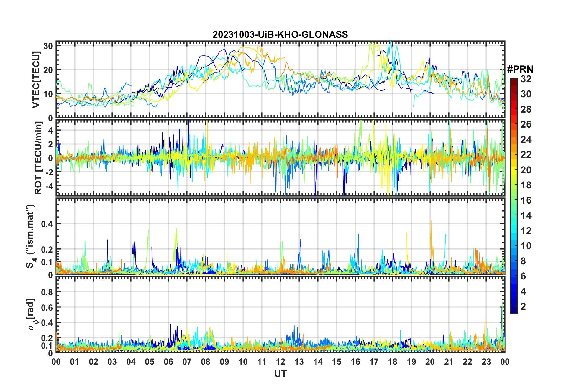
Task: Select UT axis tick label 19
Action: click(x=411, y=361)
